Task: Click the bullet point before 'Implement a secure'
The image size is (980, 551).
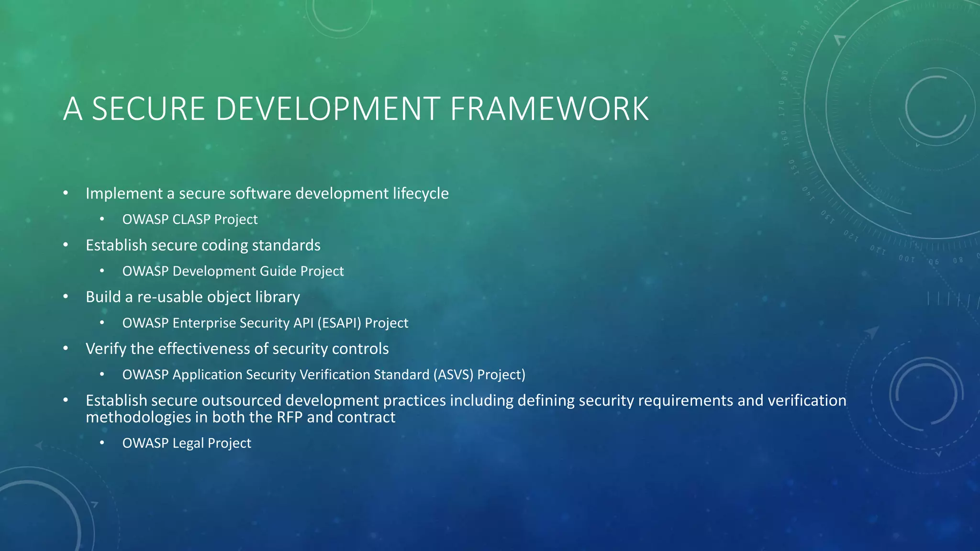Action: coord(66,193)
